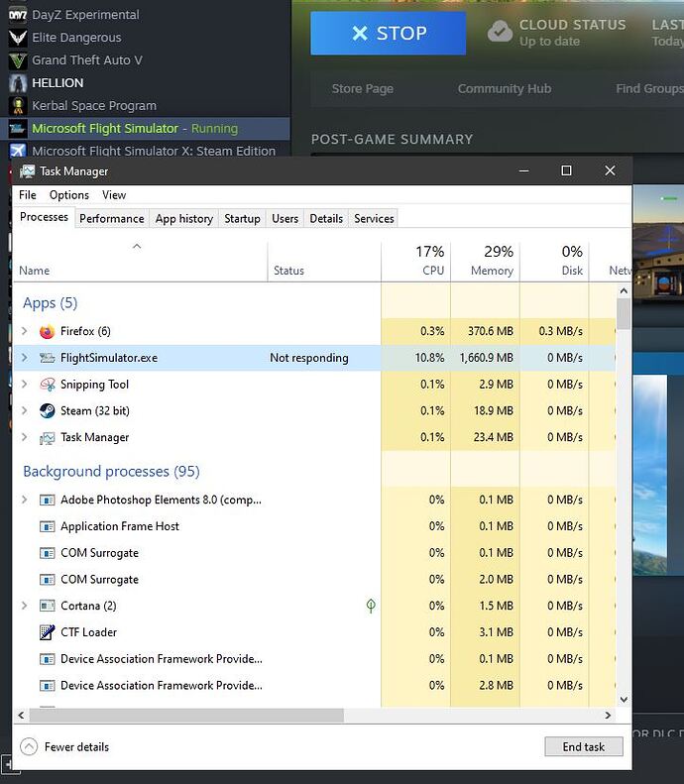
Task: Click the Cortana leaf suspended status icon
Action: (371, 606)
